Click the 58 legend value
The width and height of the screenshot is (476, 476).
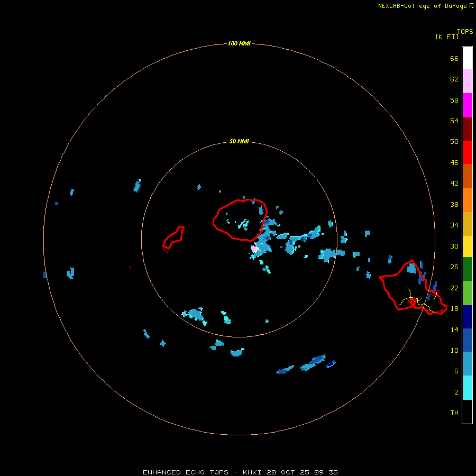click(x=454, y=100)
